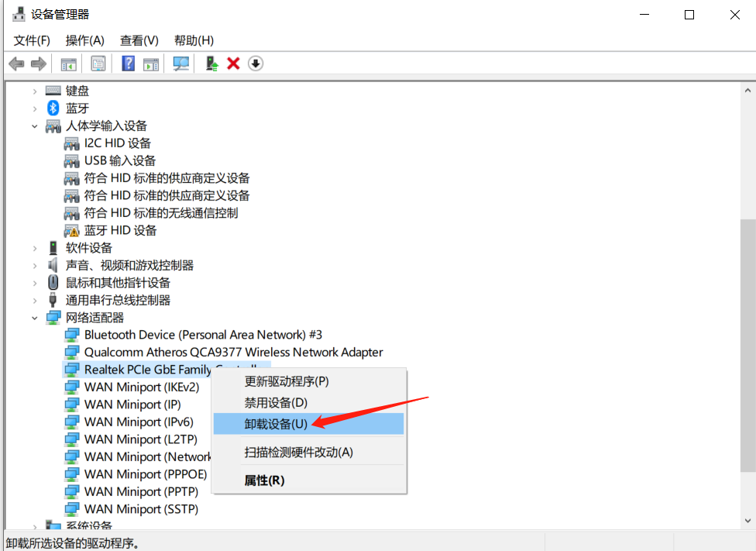Click the Device Manager title bar icon
Viewport: 756px width, 551px height.
(x=19, y=15)
